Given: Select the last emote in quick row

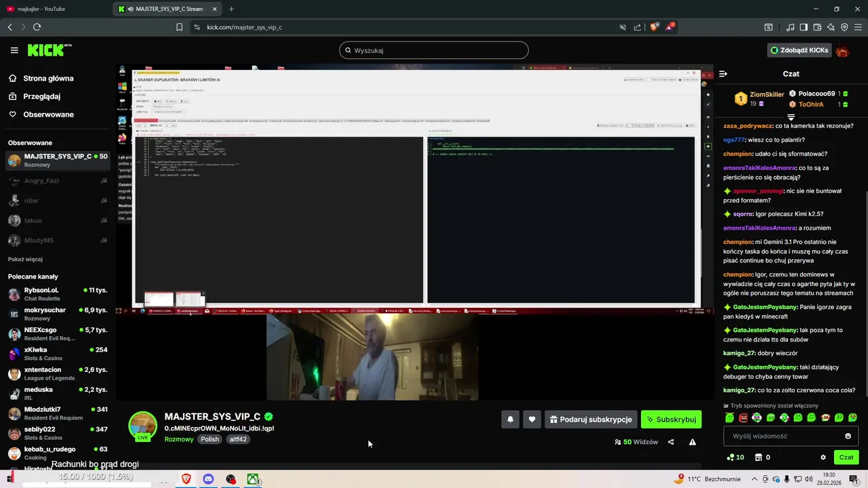Looking at the screenshot, I should [852, 418].
